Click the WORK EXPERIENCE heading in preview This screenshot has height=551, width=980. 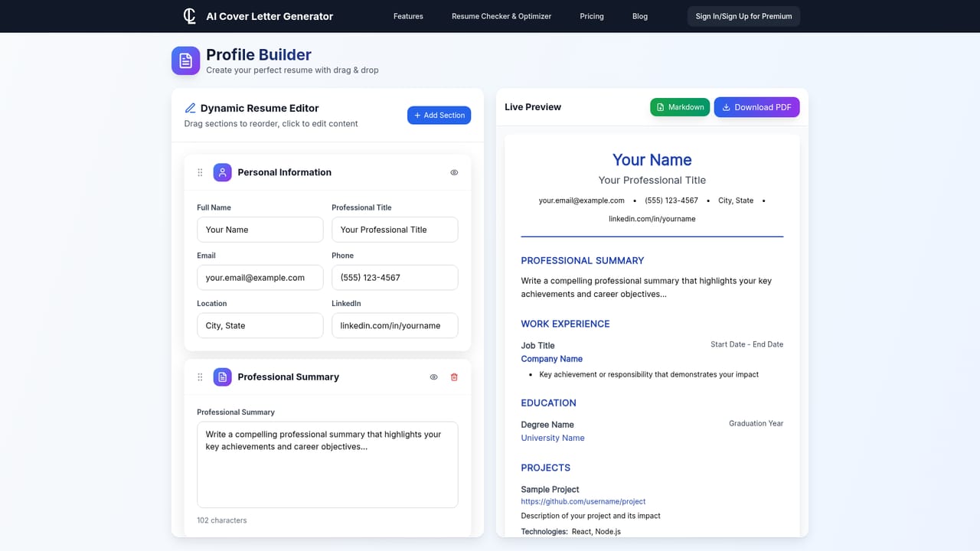(566, 324)
